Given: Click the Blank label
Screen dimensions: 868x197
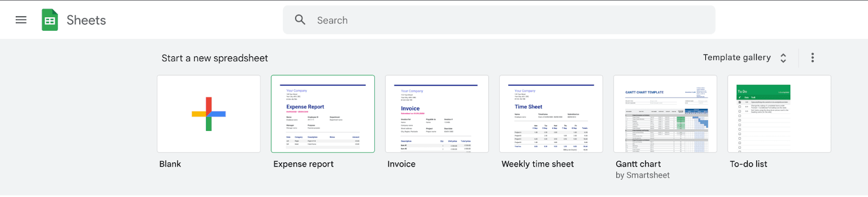Looking at the screenshot, I should 170,164.
